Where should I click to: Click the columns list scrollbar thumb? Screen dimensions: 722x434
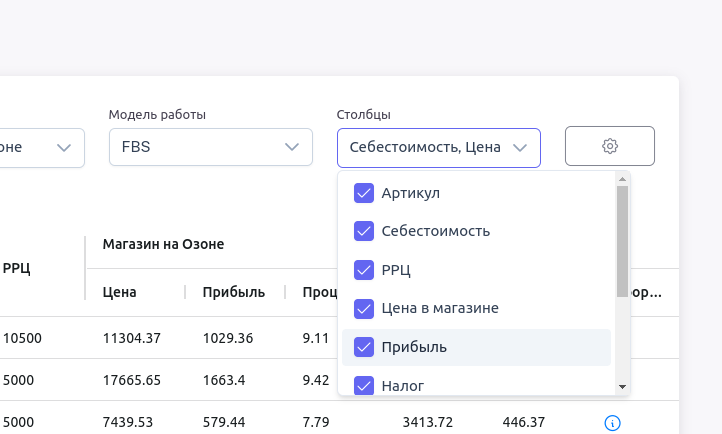623,241
